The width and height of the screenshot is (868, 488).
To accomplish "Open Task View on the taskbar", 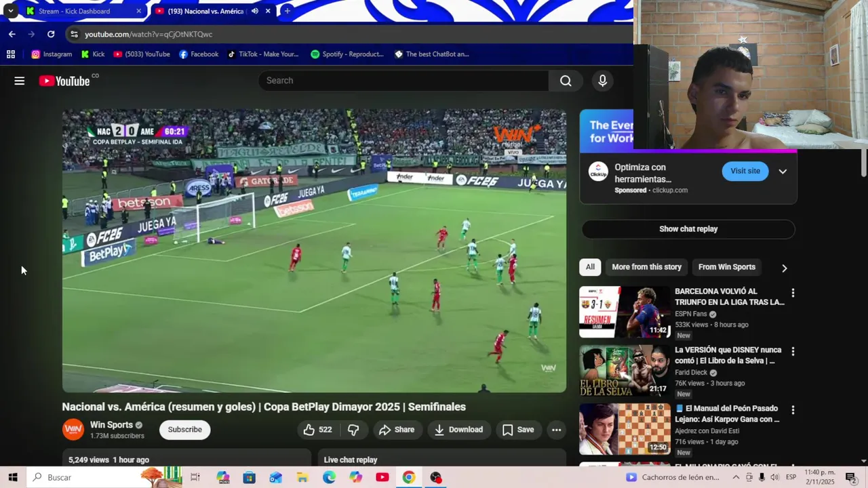I will pos(195,477).
